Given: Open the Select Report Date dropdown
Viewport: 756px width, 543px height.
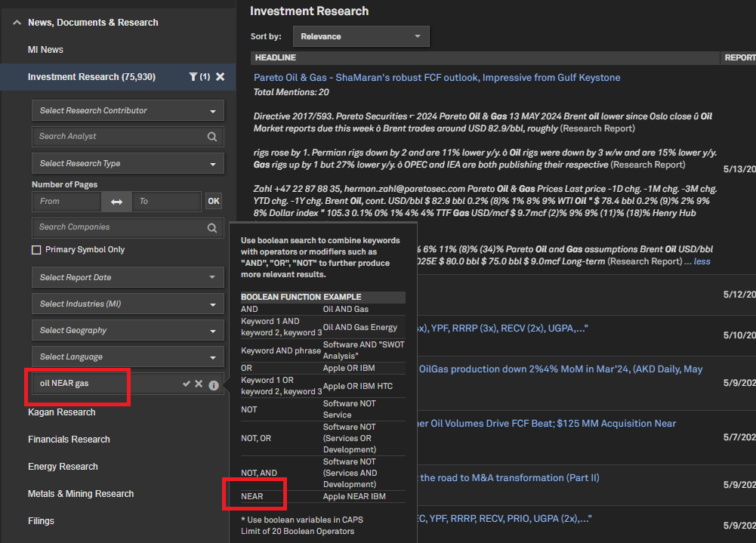Looking at the screenshot, I should (128, 278).
